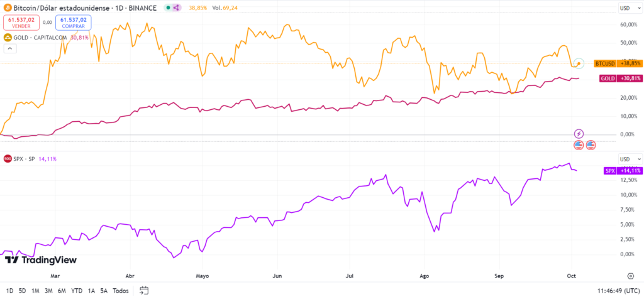Open the purple lightning event marker

[x=579, y=134]
